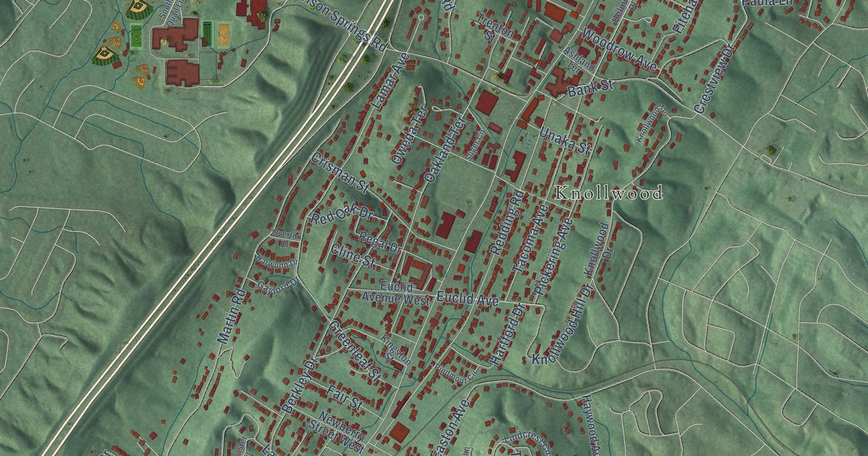Select the Knollwood Ter label

(653, 124)
